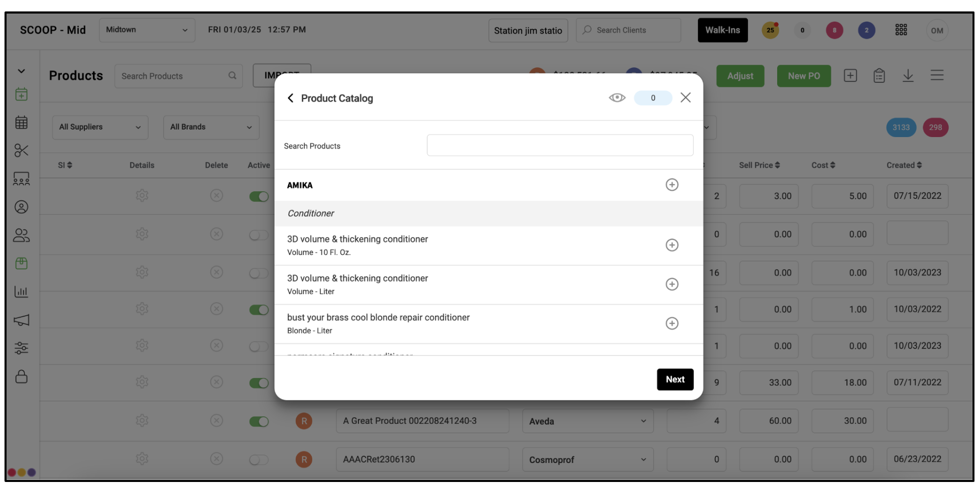This screenshot has height=489, width=980.
Task: Open the Midtown location dropdown
Action: coord(147,30)
